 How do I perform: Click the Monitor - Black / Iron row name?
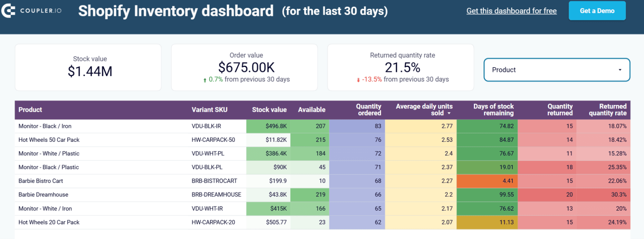pos(45,126)
